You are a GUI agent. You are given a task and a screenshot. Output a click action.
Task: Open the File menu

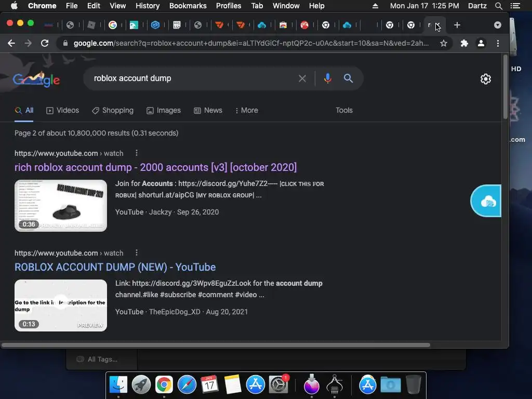[72, 6]
